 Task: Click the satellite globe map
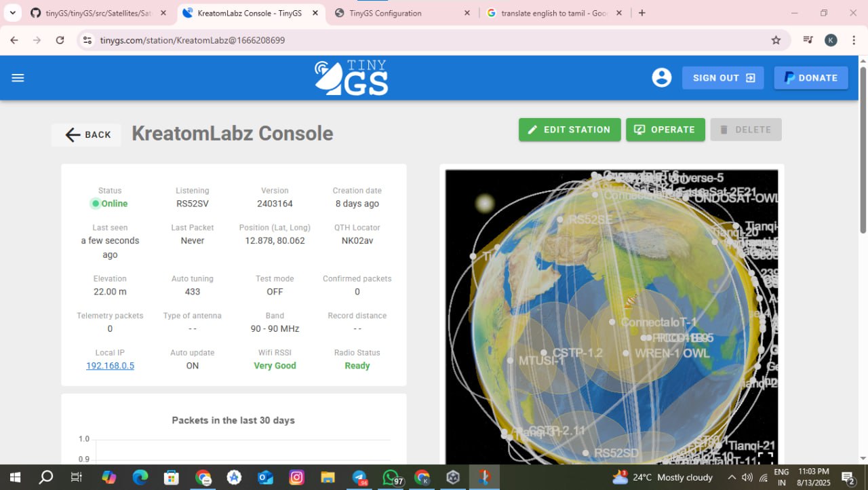point(612,317)
